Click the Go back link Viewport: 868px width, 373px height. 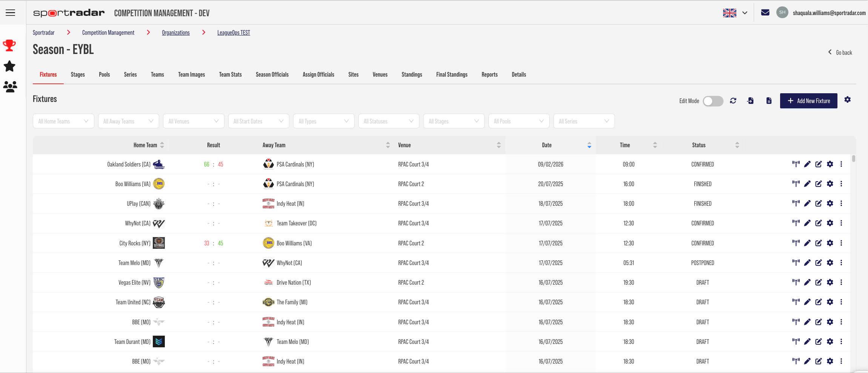coord(840,52)
